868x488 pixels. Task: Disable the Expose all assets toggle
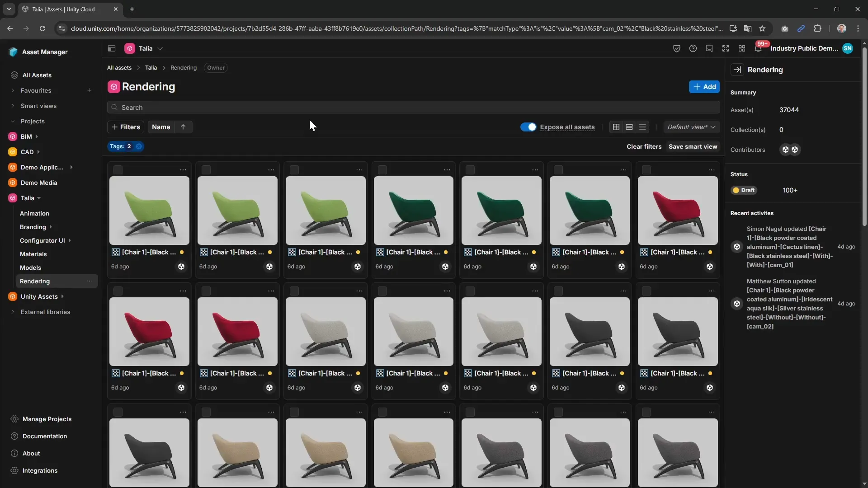(528, 127)
